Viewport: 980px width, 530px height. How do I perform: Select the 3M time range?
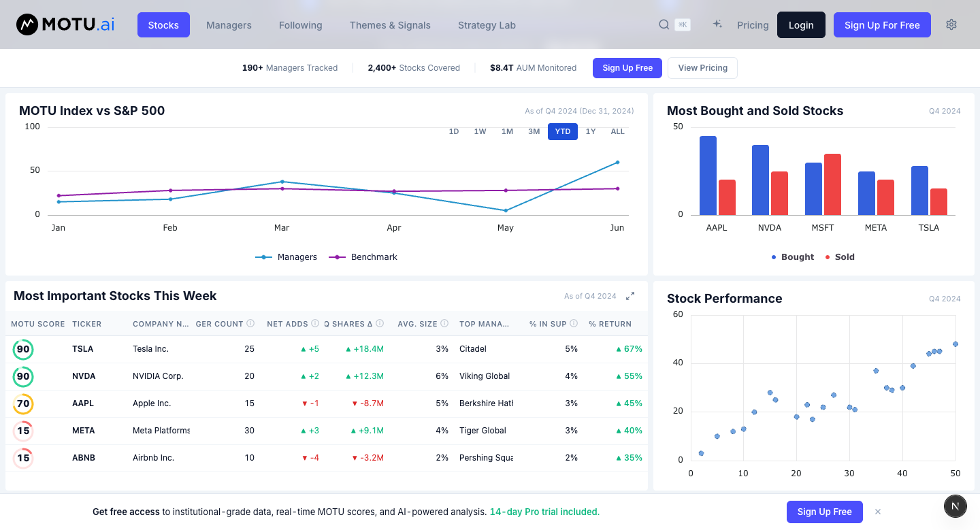(534, 131)
